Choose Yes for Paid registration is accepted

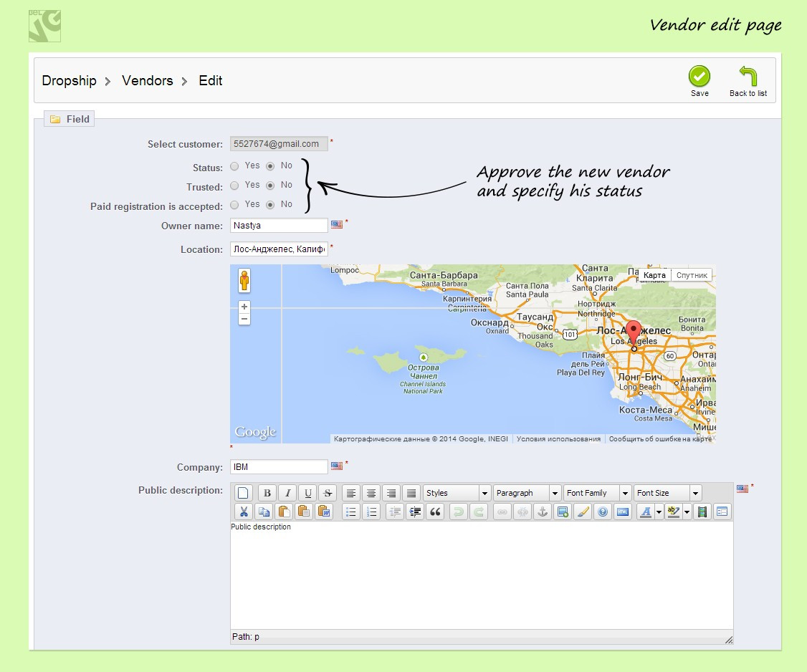[234, 205]
